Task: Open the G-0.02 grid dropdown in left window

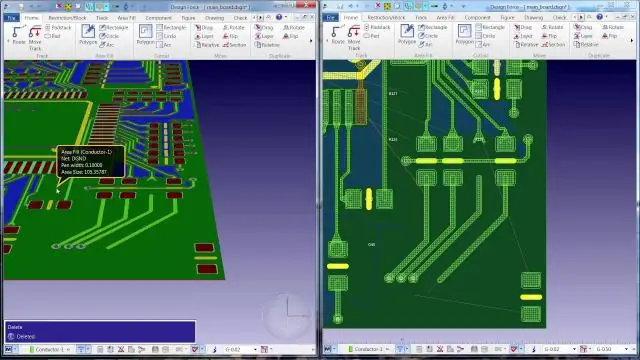Action: pyautogui.click(x=241, y=349)
